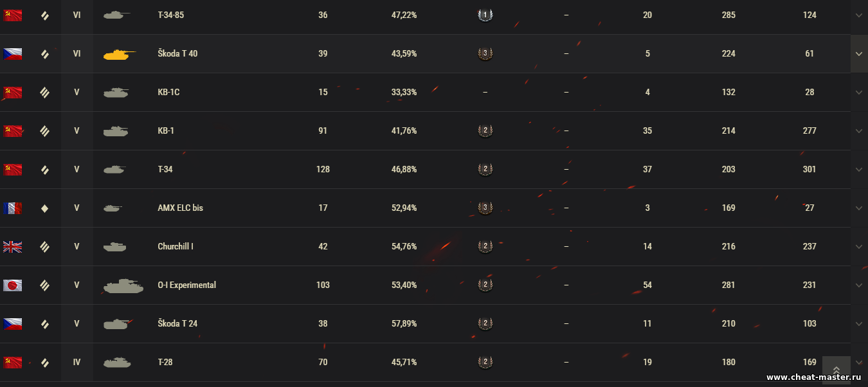This screenshot has height=387, width=868.
Task: Expand the KB-1 row chevron
Action: [x=859, y=131]
